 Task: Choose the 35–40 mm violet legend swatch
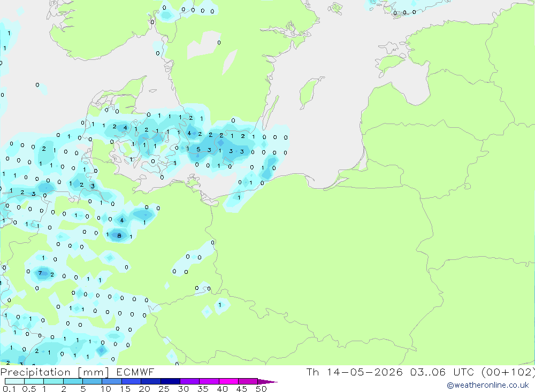coord(209,381)
